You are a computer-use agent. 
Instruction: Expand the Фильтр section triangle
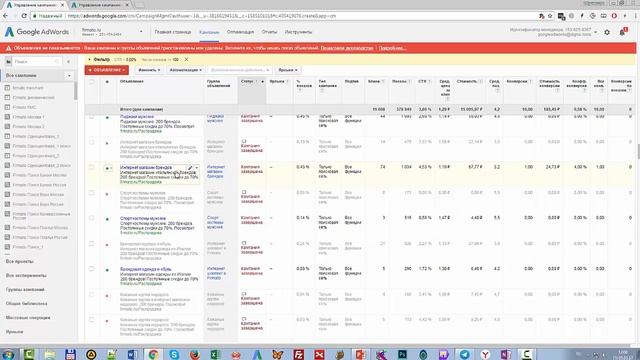point(89,60)
